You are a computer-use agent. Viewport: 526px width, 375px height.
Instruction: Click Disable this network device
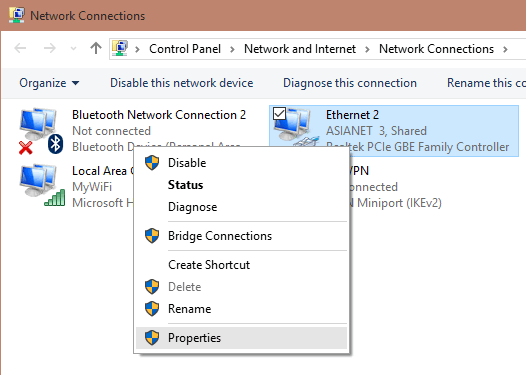coord(181,83)
